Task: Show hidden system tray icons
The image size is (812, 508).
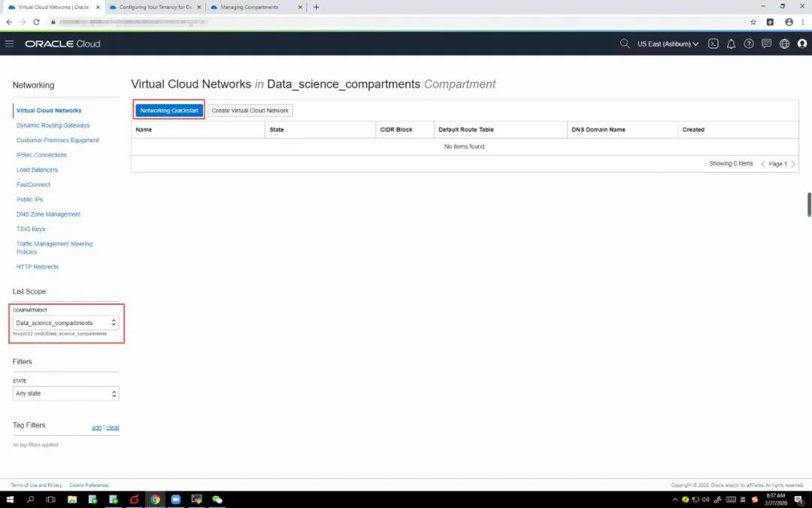Action: (674, 500)
